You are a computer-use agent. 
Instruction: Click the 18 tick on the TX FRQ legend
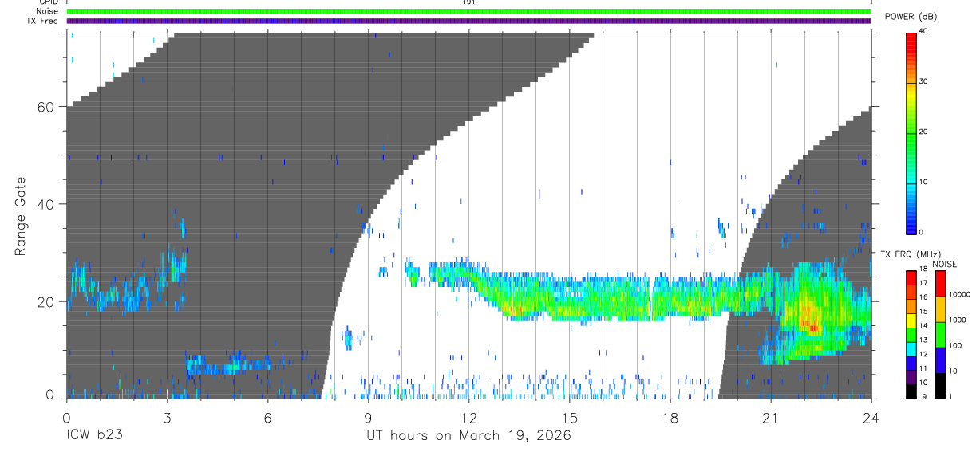(923, 269)
